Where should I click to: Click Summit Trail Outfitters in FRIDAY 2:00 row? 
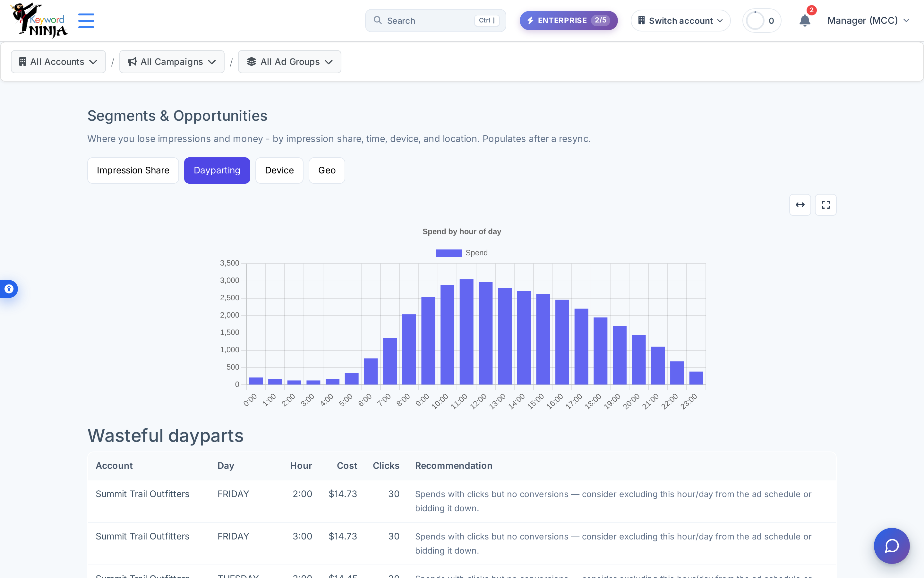click(x=142, y=494)
